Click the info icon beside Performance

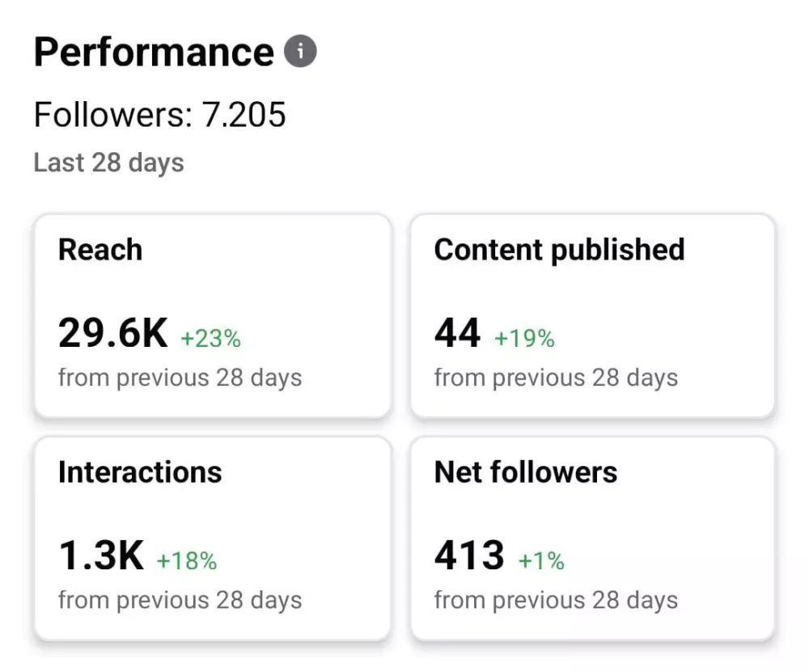pos(300,53)
